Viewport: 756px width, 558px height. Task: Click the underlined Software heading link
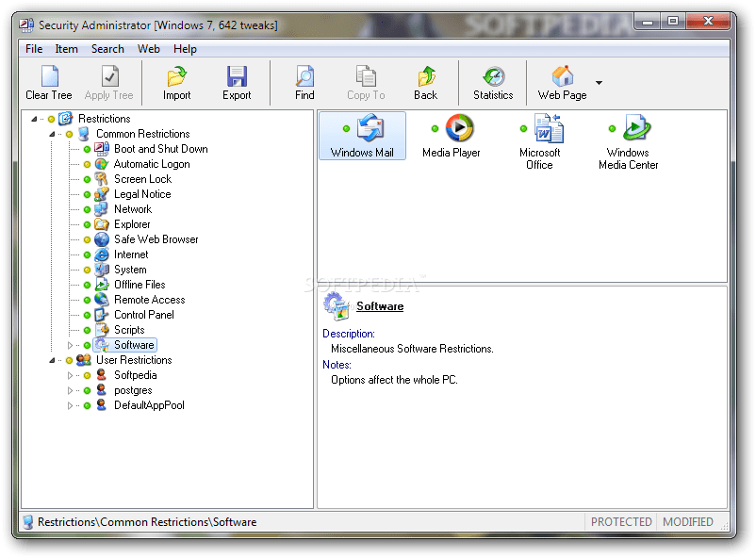click(380, 306)
